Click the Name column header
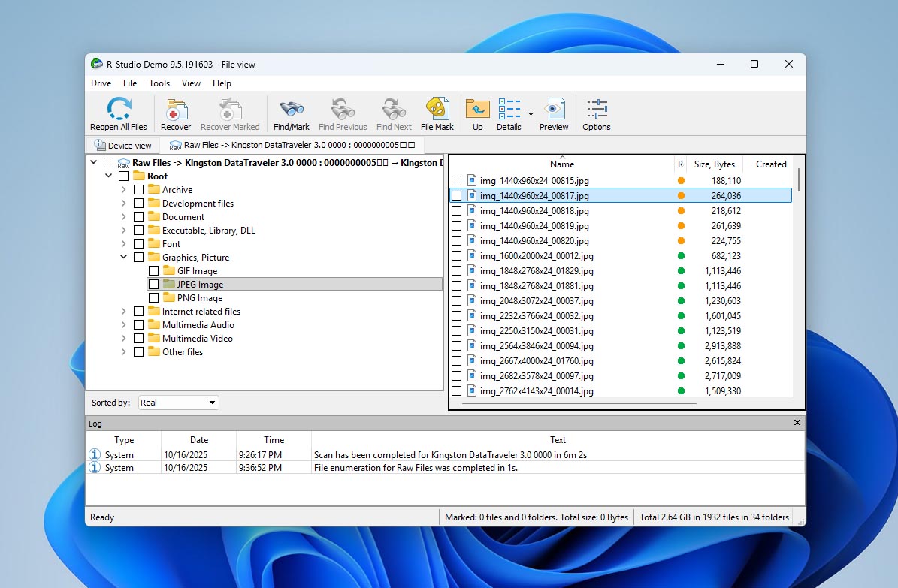This screenshot has height=588, width=898. [x=561, y=164]
